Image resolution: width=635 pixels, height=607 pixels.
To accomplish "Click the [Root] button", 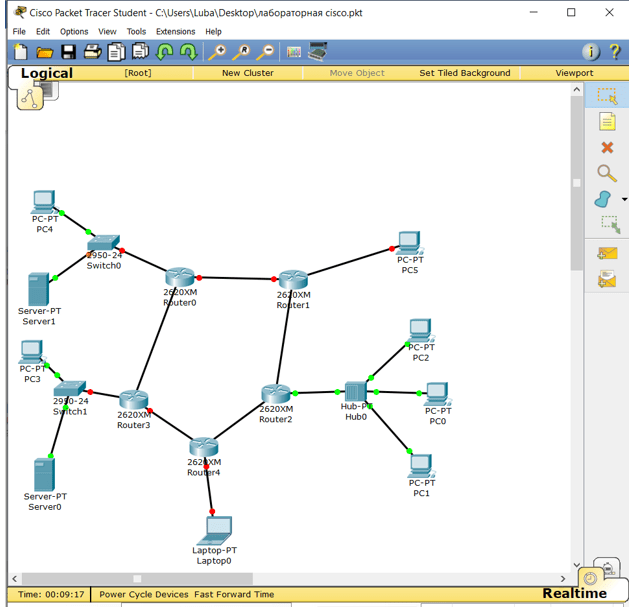I will tap(138, 73).
